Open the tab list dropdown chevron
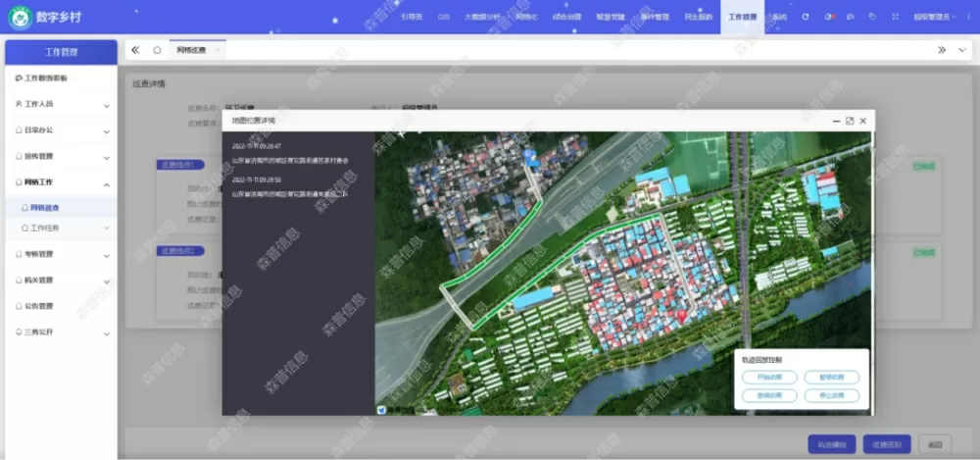Viewport: 980px width, 460px height. [962, 50]
